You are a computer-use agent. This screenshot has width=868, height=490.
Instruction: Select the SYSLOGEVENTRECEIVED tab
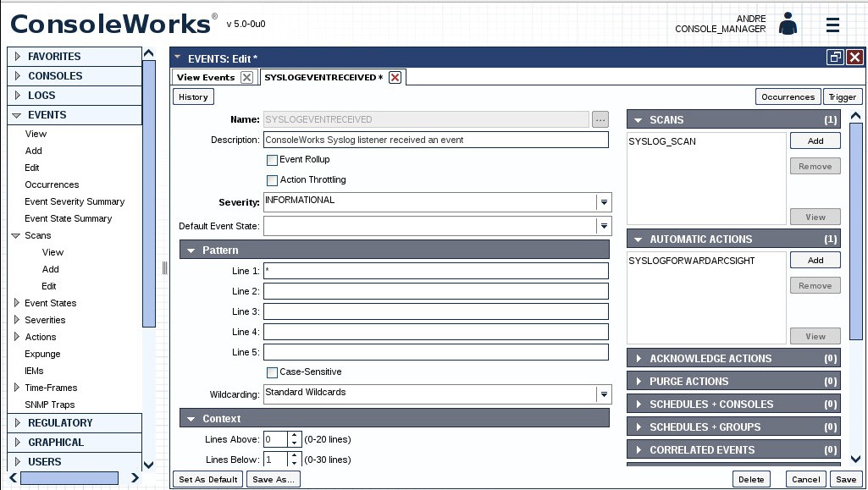pyautogui.click(x=323, y=77)
